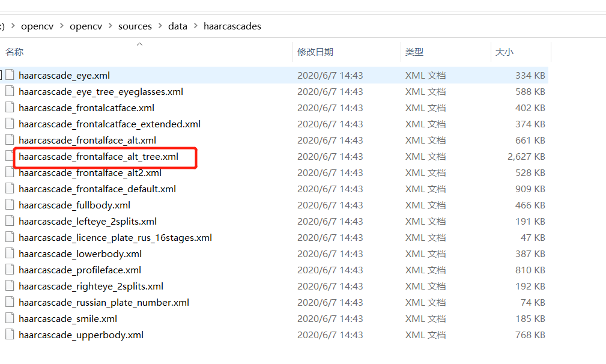Expand the chevron after data breadcrumb
606x364 pixels.
tap(196, 26)
